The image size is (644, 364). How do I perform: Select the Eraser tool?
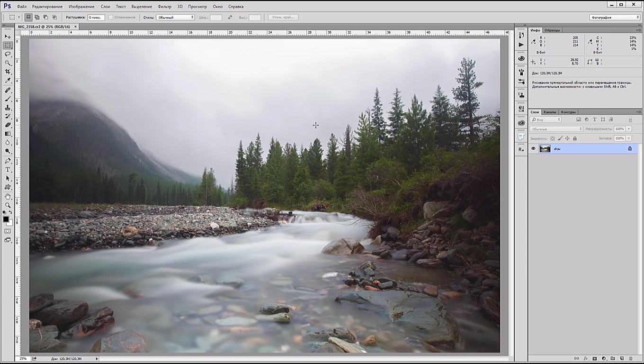pyautogui.click(x=8, y=125)
